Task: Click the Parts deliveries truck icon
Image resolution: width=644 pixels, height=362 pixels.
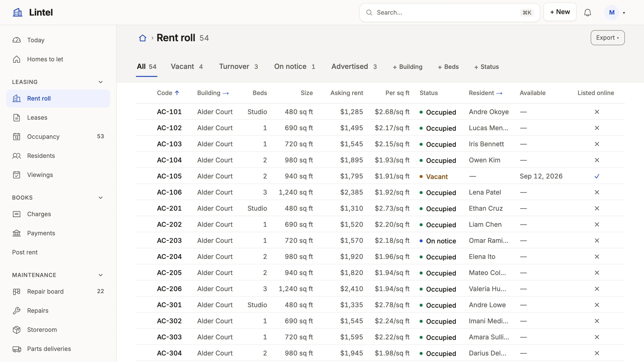Action: tap(17, 349)
